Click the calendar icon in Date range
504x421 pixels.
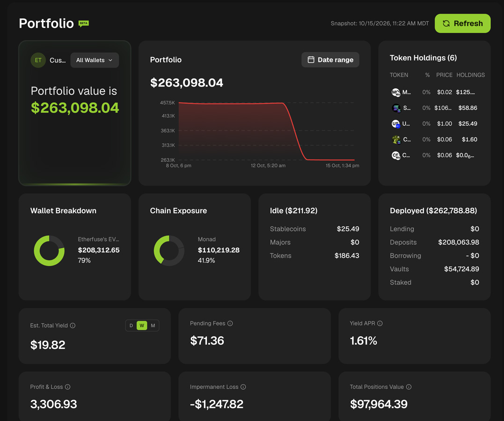click(x=311, y=60)
